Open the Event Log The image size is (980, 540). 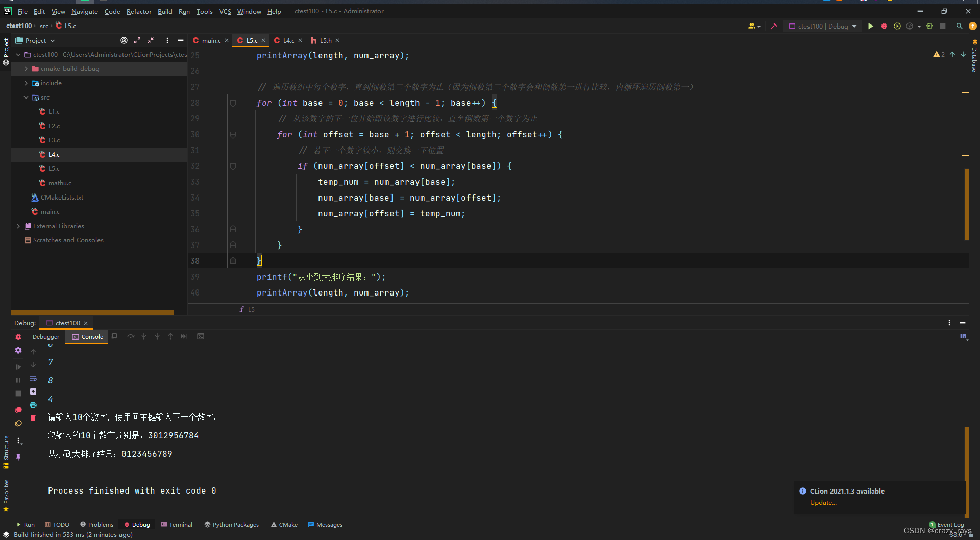947,525
